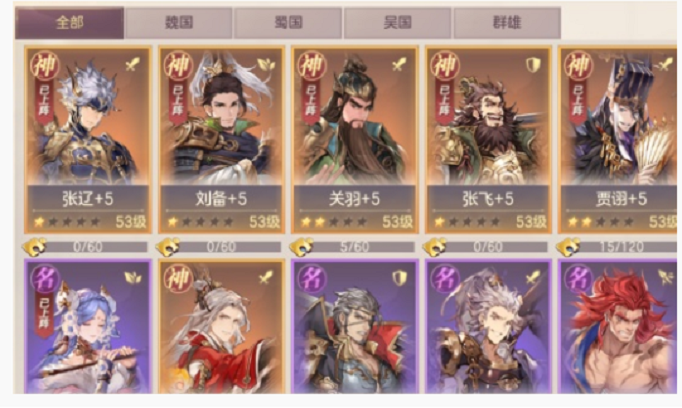Screen dimensions: 682x408
Task: Switch to the 吴国 tab
Action: (x=397, y=23)
